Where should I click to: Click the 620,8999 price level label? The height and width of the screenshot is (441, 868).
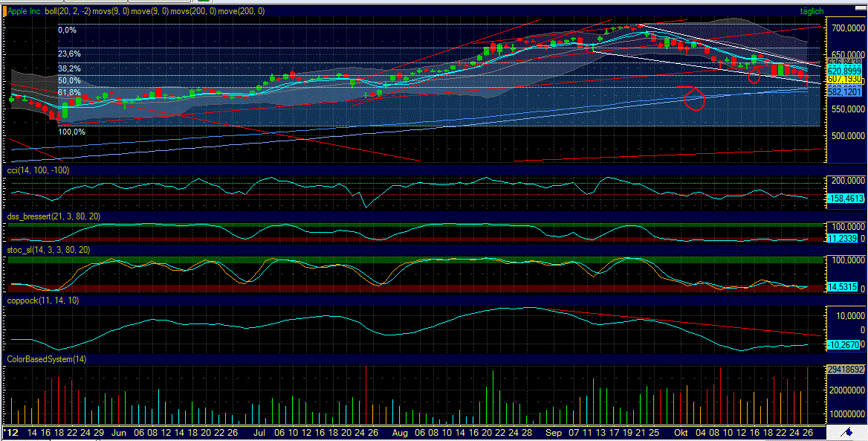tap(843, 71)
